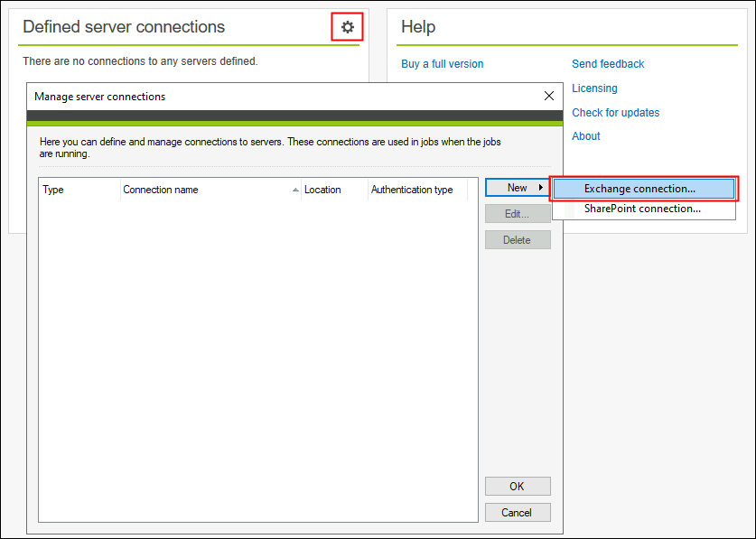Open the New connection submenu button
756x539 pixels.
518,188
